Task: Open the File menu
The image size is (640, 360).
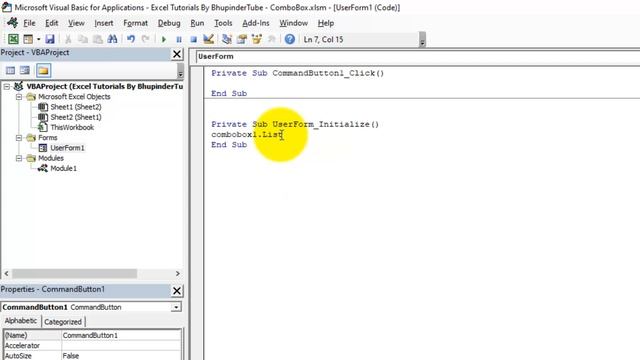Action: (29, 23)
